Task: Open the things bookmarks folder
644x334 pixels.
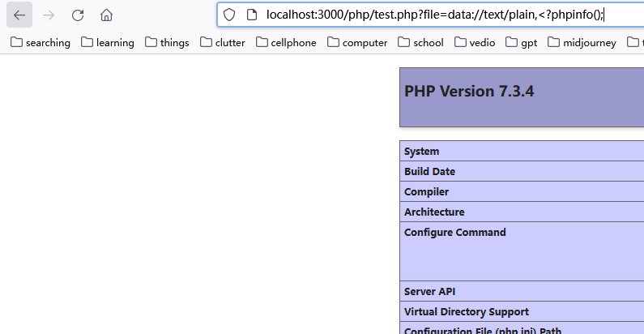Action: pos(168,42)
